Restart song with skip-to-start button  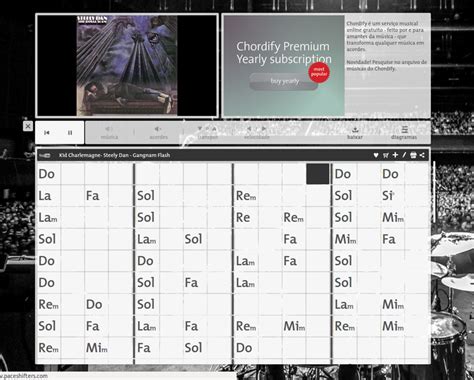(47, 133)
